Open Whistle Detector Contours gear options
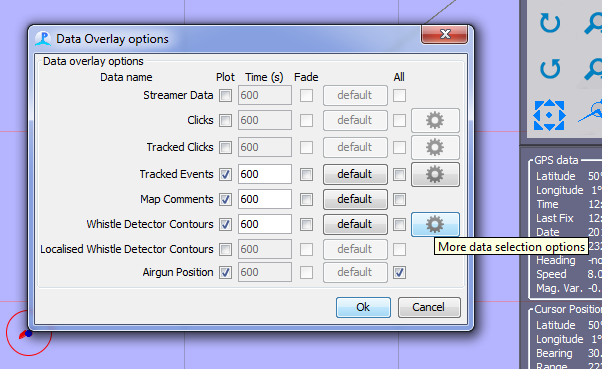Viewport: 602px width, 369px height. point(435,224)
